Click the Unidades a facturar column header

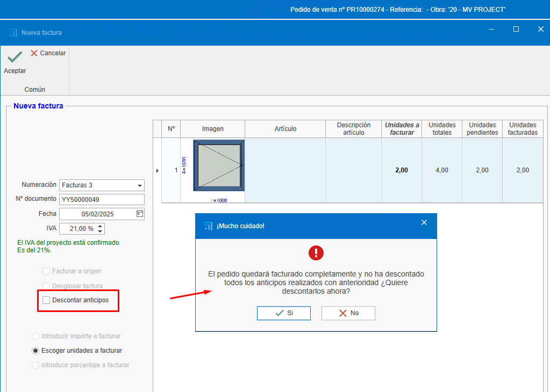coord(402,129)
